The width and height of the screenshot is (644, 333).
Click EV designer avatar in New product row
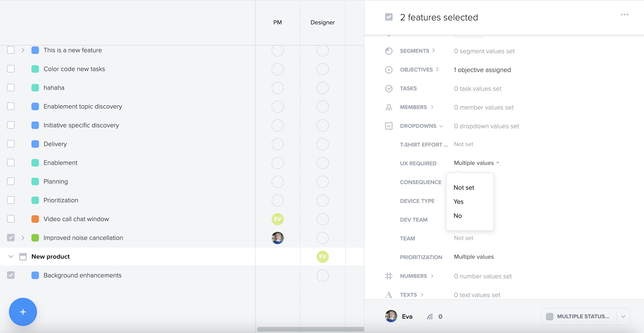322,257
